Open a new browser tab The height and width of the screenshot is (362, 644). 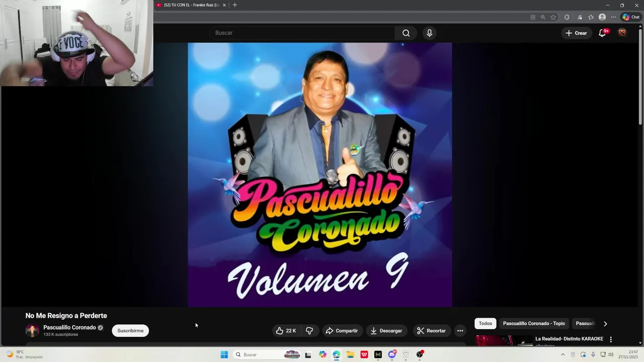tap(234, 5)
